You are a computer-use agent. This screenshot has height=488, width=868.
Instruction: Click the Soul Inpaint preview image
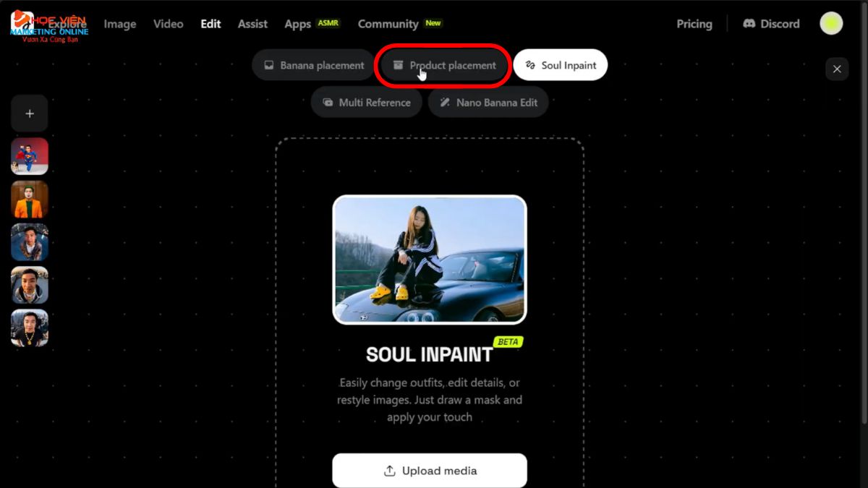point(430,260)
